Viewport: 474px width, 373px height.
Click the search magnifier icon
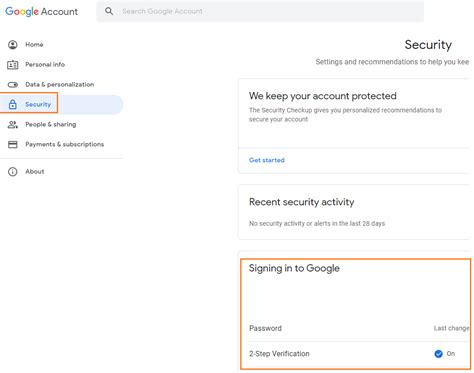pos(109,11)
